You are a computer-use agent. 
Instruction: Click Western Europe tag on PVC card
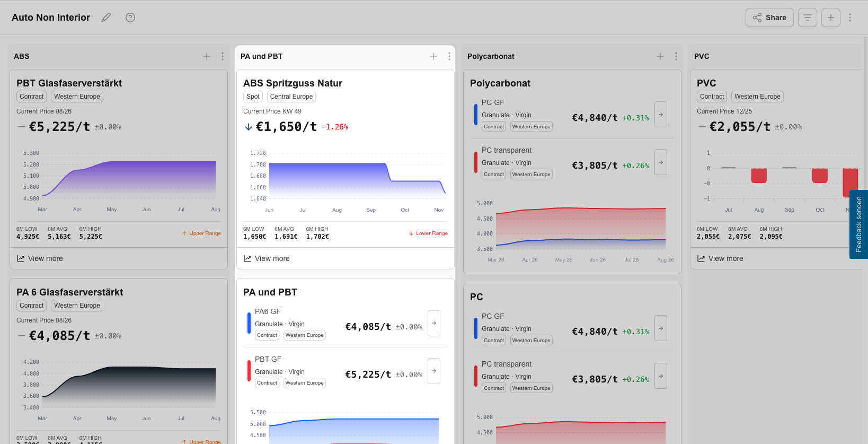pyautogui.click(x=757, y=97)
